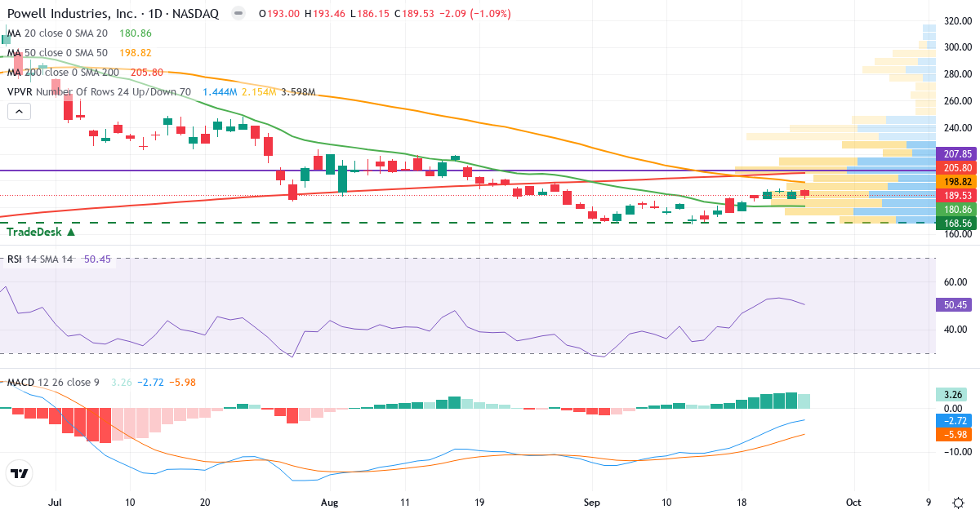The width and height of the screenshot is (980, 514).
Task: Click the change value −2.09 (−1.09%)
Action: tap(475, 14)
